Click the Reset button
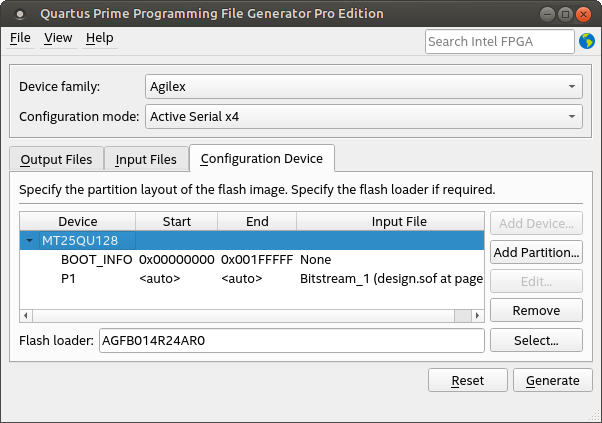This screenshot has height=423, width=602. coord(467,380)
